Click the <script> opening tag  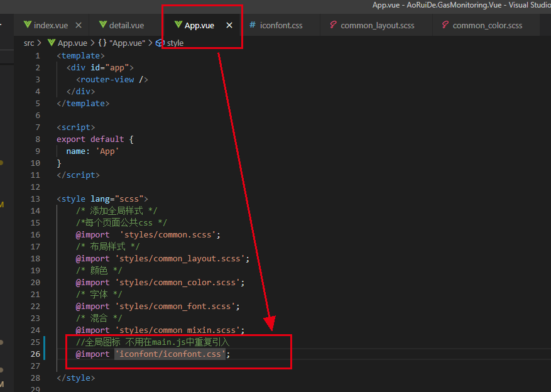[x=76, y=128]
